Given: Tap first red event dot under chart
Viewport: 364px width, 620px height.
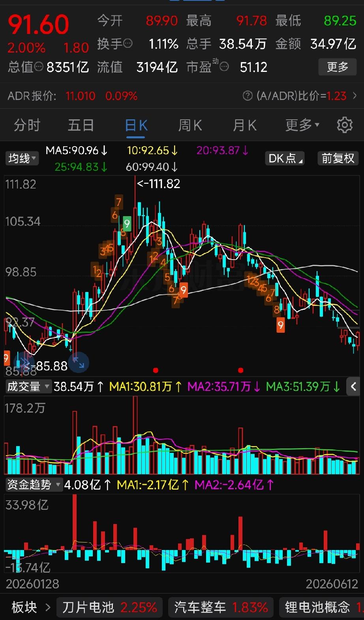Looking at the screenshot, I should 156,370.
